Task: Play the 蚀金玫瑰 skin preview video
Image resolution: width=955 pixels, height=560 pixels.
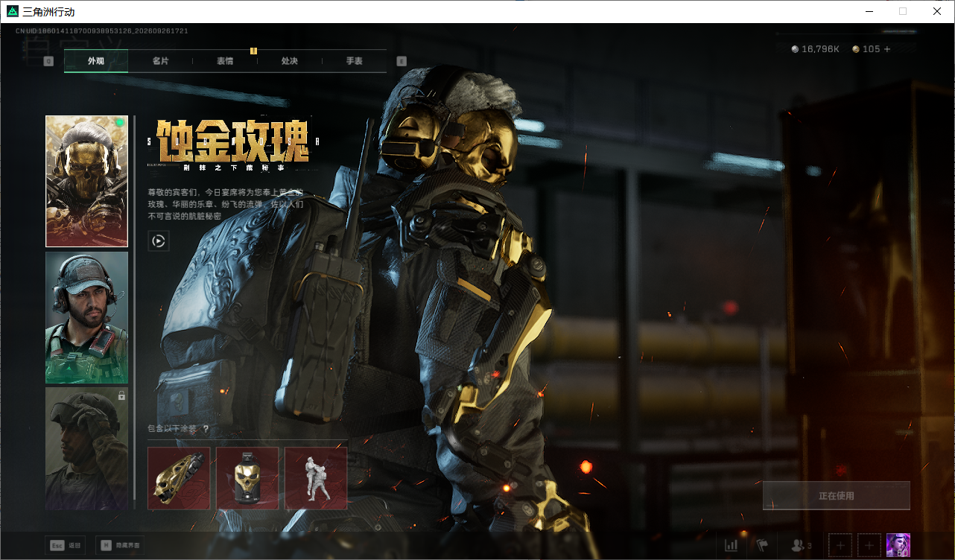Action: click(x=159, y=241)
